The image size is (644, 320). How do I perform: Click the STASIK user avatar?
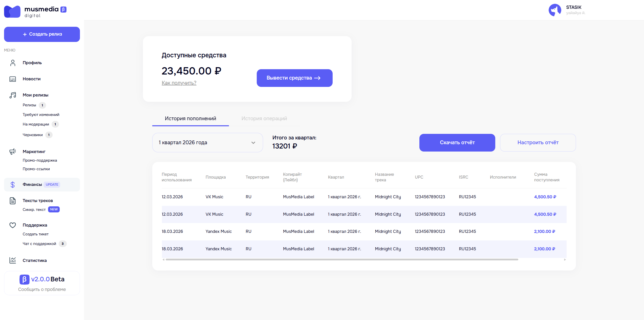(x=555, y=10)
